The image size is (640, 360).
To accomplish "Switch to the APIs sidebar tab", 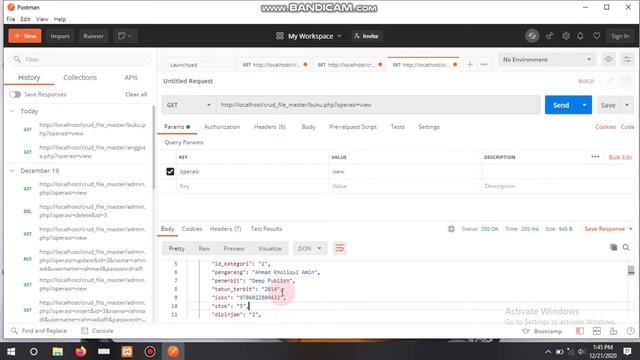I will pyautogui.click(x=131, y=78).
